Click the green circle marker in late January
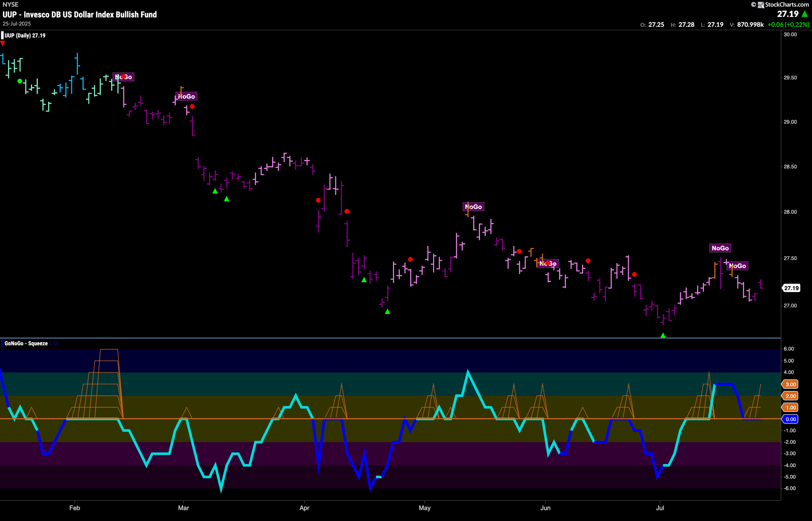The height and width of the screenshot is (521, 812). click(x=20, y=81)
